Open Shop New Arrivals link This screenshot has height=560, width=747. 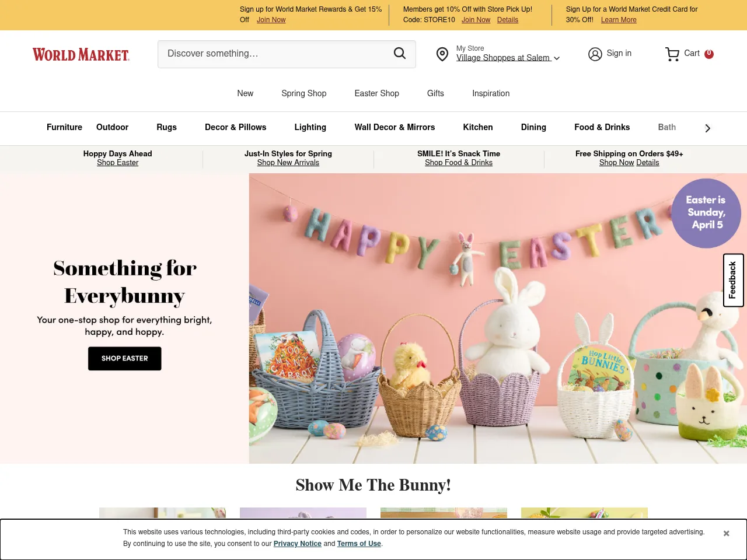(288, 163)
